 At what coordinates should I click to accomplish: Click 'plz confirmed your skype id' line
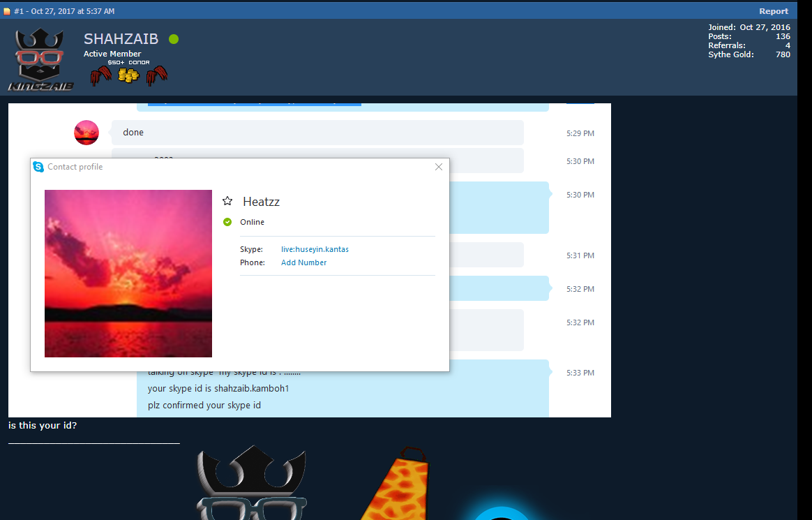click(204, 405)
